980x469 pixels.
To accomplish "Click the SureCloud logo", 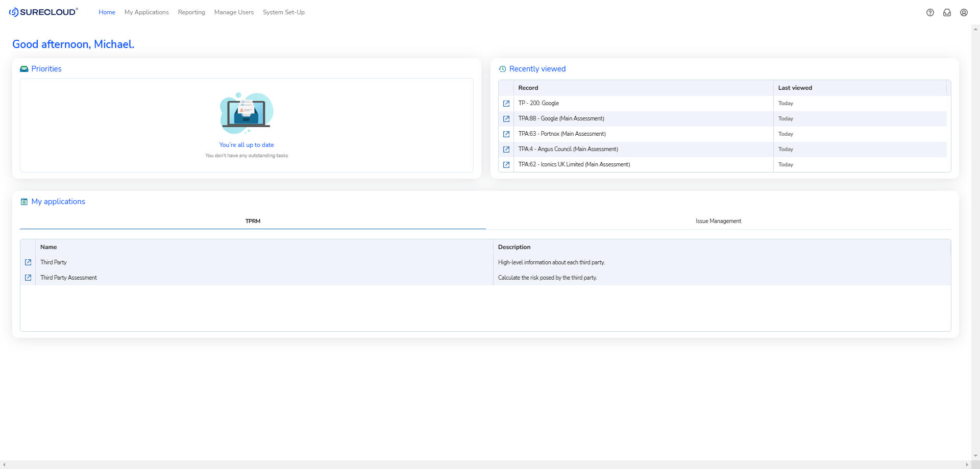I will click(x=44, y=12).
